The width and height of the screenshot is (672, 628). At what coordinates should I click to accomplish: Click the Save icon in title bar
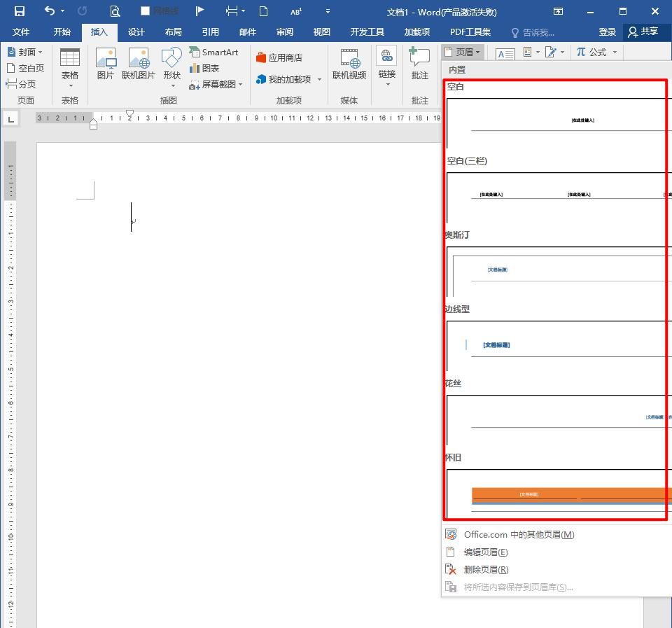[19, 11]
